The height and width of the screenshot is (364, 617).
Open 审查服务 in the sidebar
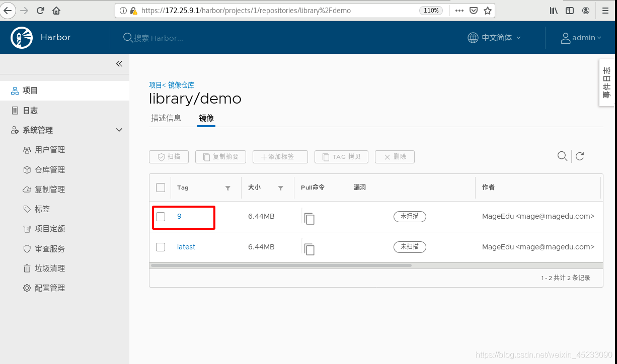coord(50,249)
